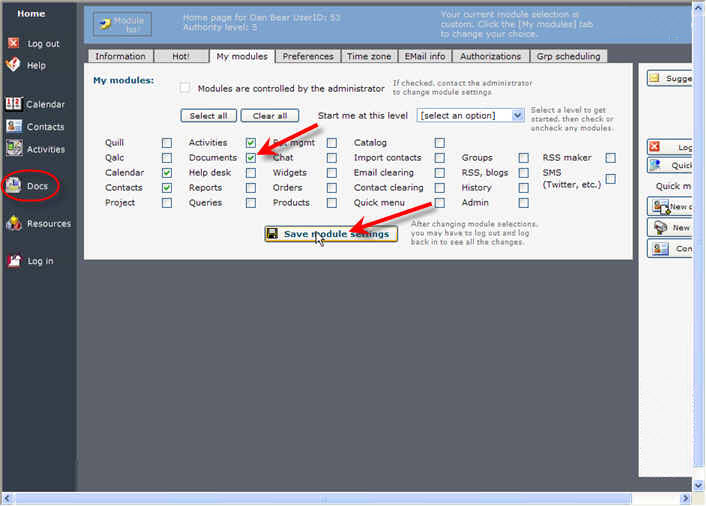The width and height of the screenshot is (706, 506).
Task: Open the Grp scheduling tab
Action: (568, 56)
